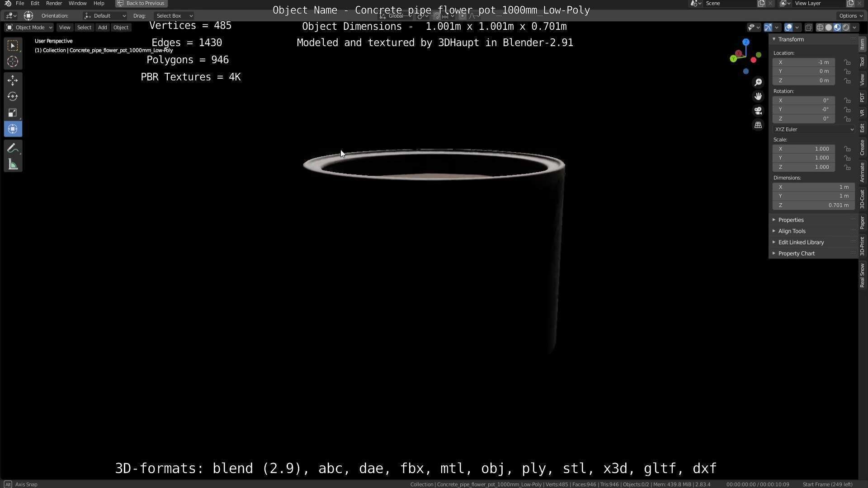Open the Render menu
Screen dimensions: 868x488
click(x=54, y=3)
